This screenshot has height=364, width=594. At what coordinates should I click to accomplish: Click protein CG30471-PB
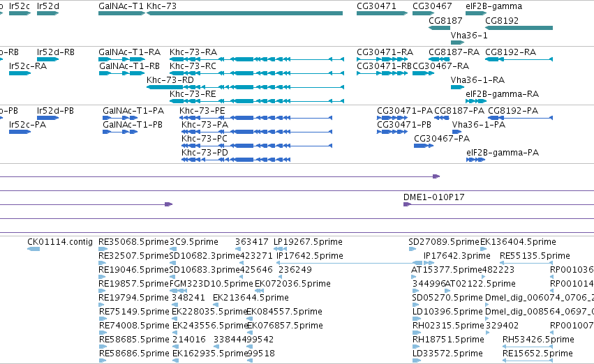click(392, 132)
